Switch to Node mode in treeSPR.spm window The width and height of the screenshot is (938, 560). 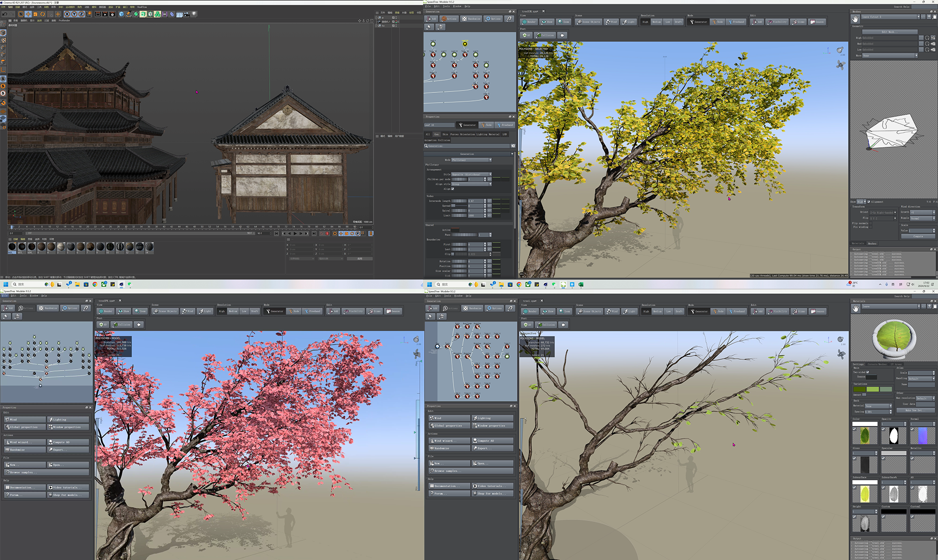pyautogui.click(x=294, y=311)
